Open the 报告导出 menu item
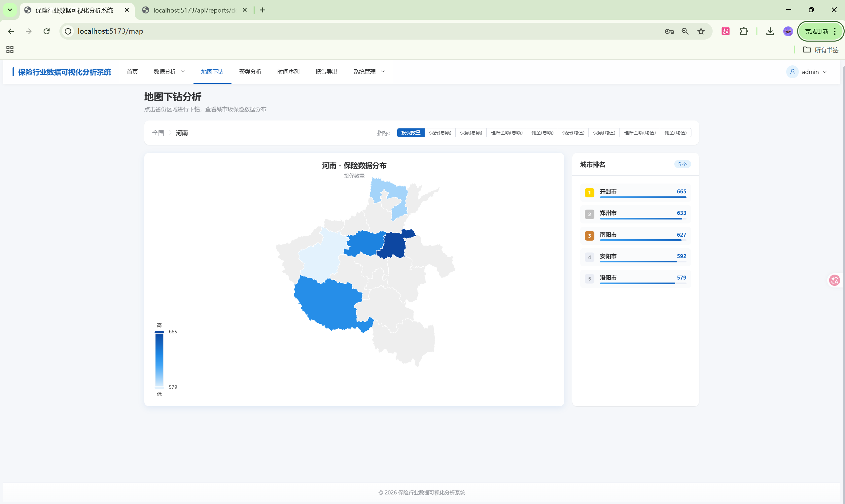This screenshot has width=845, height=504. pos(326,72)
